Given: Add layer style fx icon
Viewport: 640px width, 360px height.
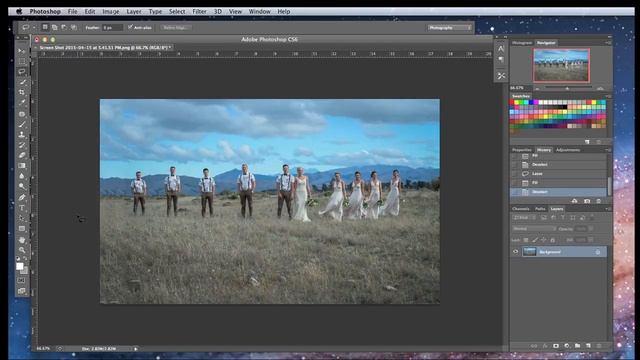Looking at the screenshot, I should point(544,346).
